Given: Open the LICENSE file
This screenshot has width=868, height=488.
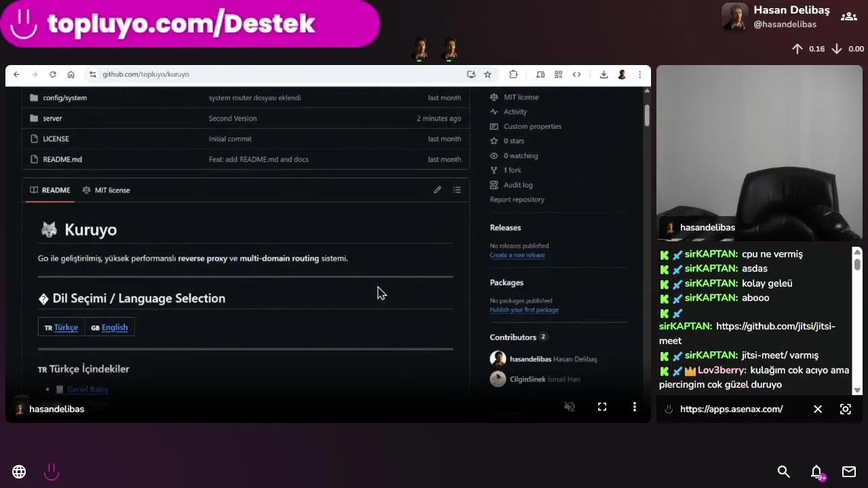Looking at the screenshot, I should click(56, 139).
